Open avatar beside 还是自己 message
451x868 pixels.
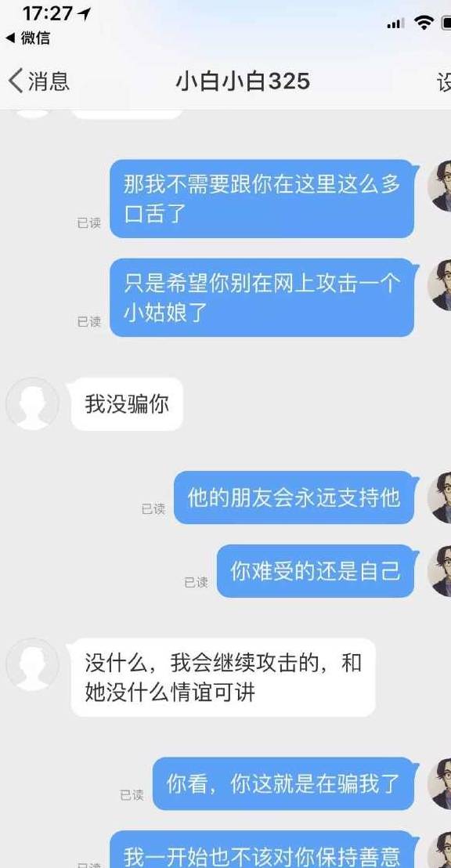click(x=440, y=571)
